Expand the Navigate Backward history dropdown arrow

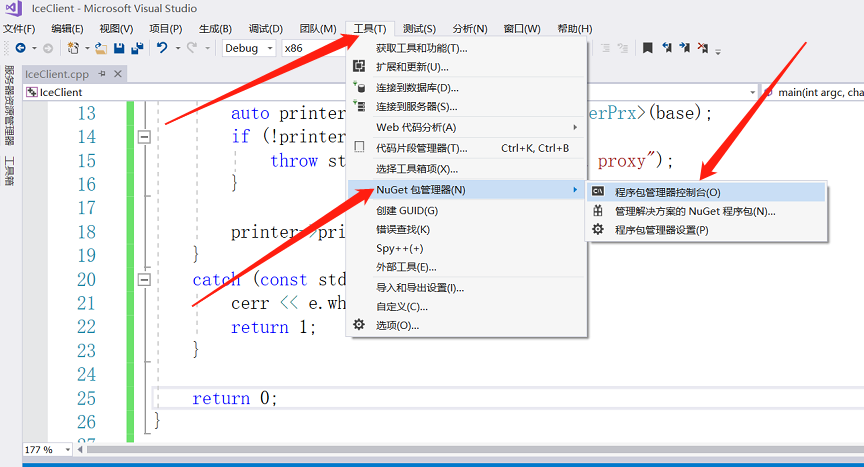34,48
